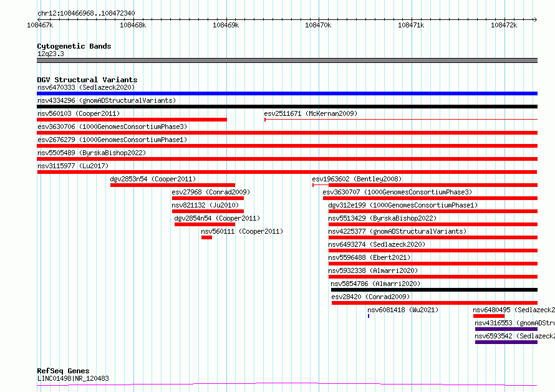555x392 pixels.
Task: Select the red nsv3115977 variant bar
Action: 287,172
